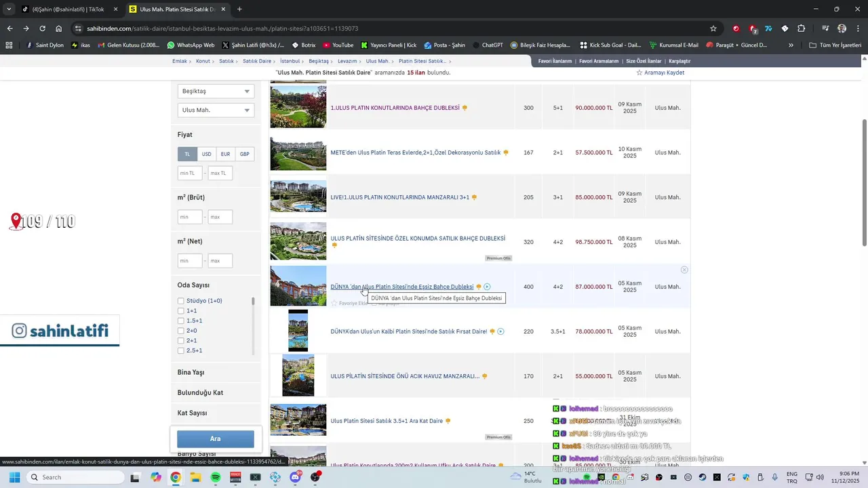The height and width of the screenshot is (488, 868).
Task: Open LIVE!1.ULUS PLATIN MANZARALI 3+1 listing
Action: (400, 197)
